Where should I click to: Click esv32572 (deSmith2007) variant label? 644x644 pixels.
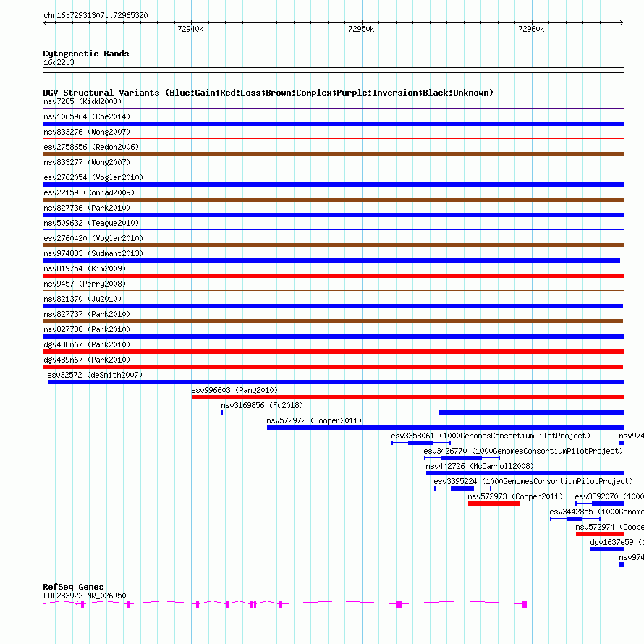tap(95, 375)
